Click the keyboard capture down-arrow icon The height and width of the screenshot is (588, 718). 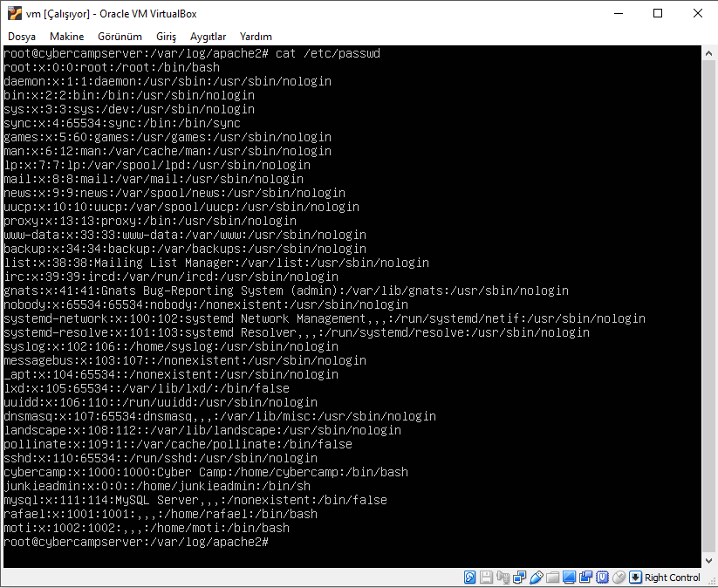[635, 577]
